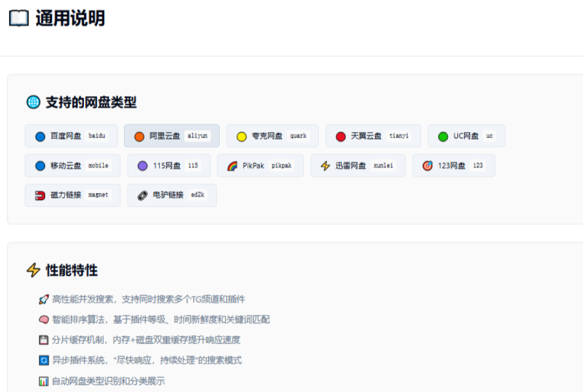Image resolution: width=583 pixels, height=392 pixels.
Task: Click the line starting with 分片缓存机制
Action: coord(146,340)
